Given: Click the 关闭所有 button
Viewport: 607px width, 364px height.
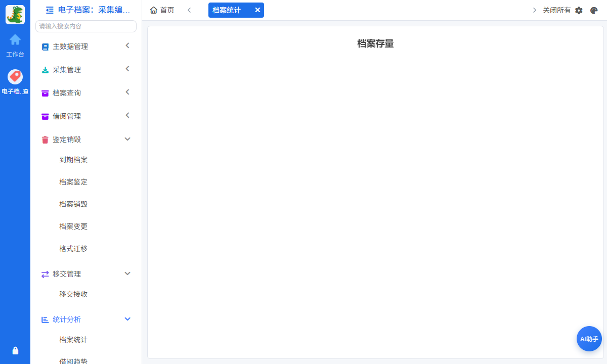Looking at the screenshot, I should (556, 10).
